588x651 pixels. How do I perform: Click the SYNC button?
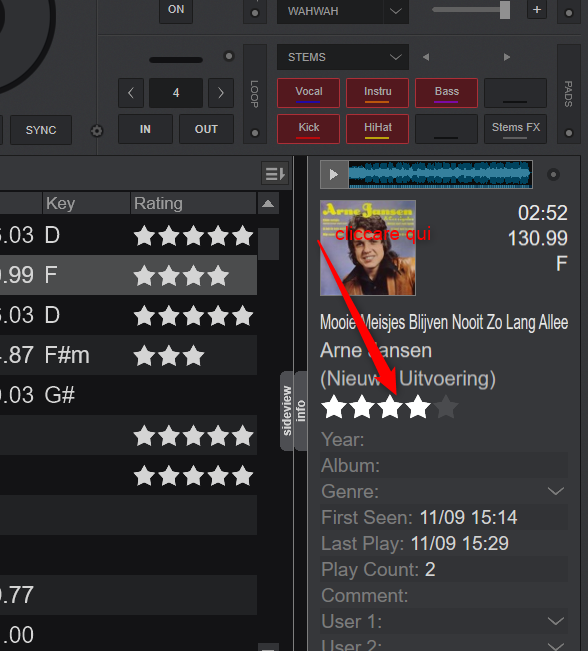point(41,130)
